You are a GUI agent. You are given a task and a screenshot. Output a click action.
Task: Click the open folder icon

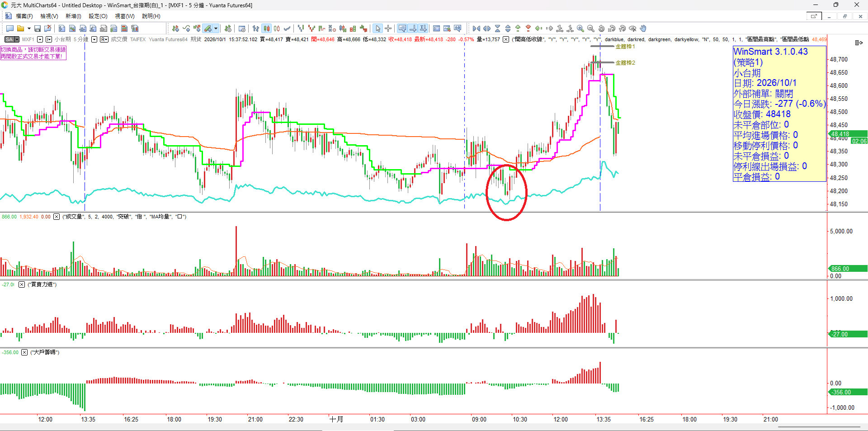tap(20, 28)
